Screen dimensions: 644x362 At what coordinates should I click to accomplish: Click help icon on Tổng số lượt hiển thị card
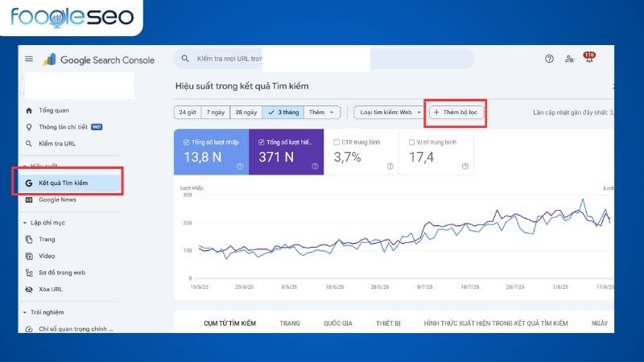point(315,167)
